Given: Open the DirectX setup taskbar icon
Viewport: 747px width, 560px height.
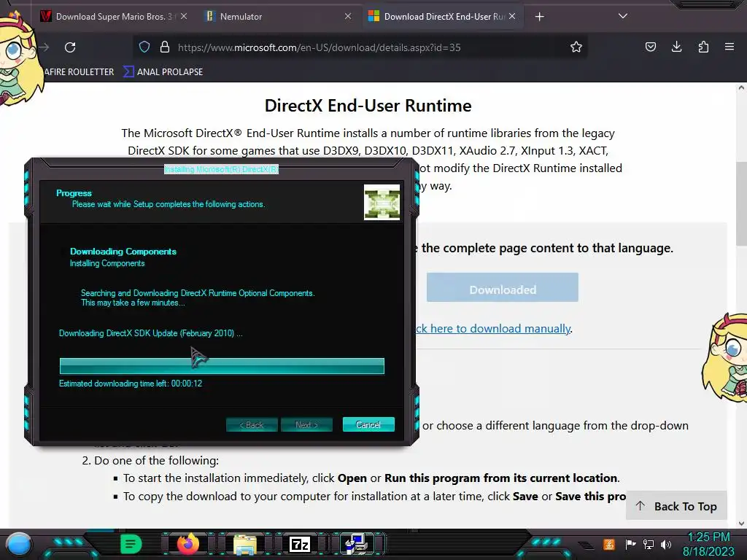Looking at the screenshot, I should point(356,544).
